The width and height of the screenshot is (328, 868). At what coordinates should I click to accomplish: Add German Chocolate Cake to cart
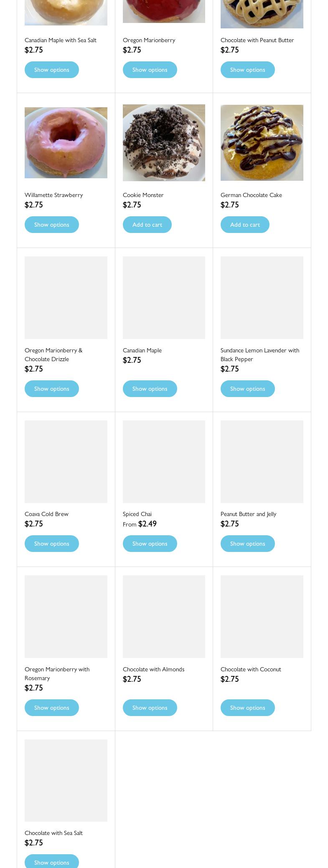[245, 225]
